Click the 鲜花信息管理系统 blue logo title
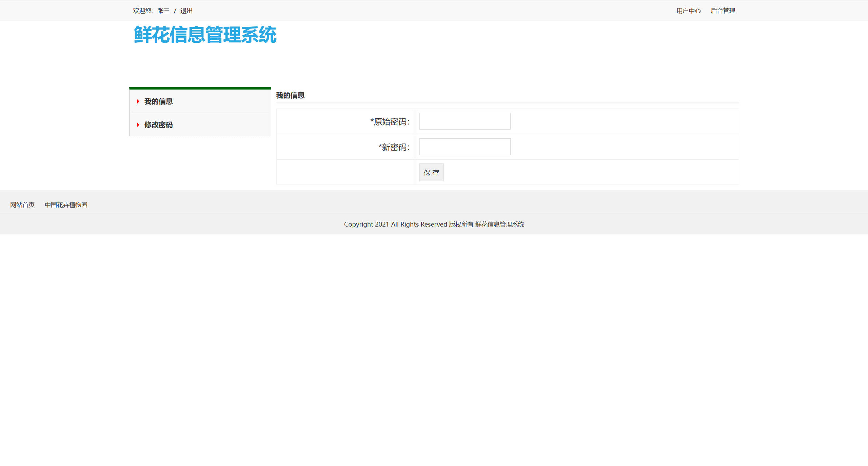 click(x=205, y=35)
